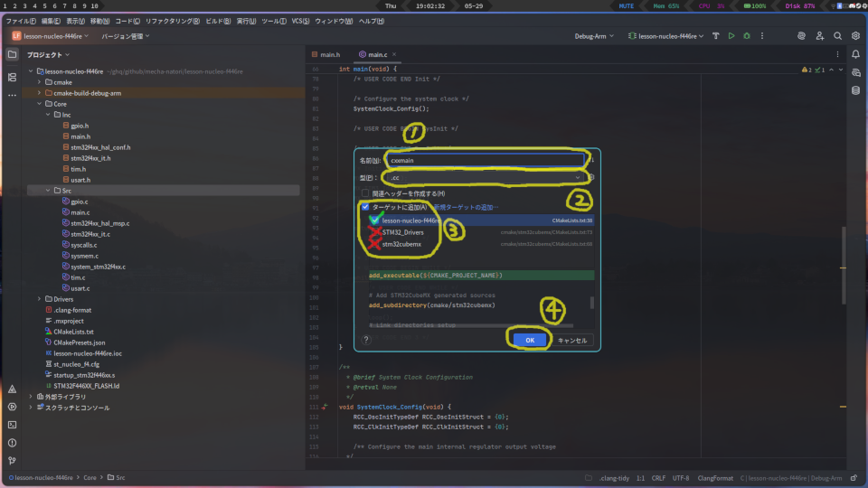The image size is (868, 488).
Task: Uncheck the 'ターゲットに追加' checkbox
Action: (x=364, y=207)
